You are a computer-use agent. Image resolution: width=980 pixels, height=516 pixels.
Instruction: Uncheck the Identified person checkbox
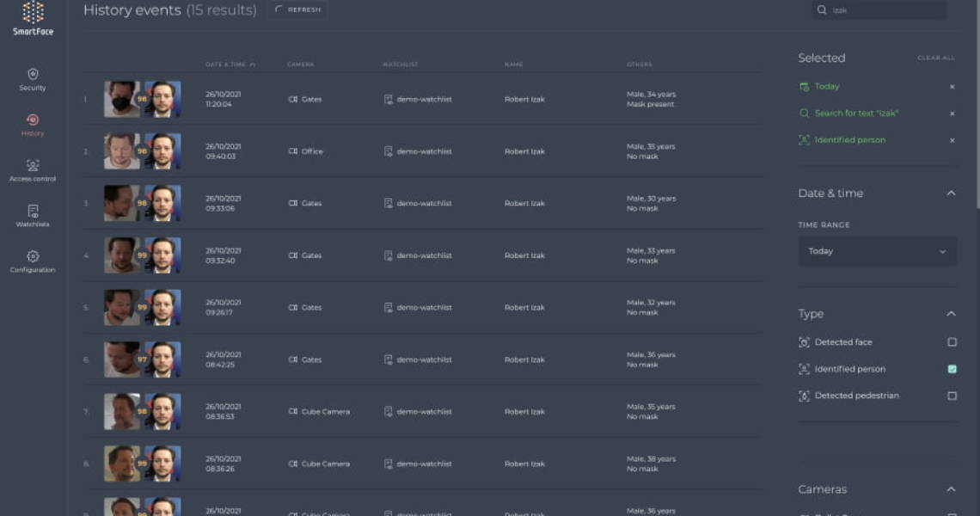pyautogui.click(x=952, y=369)
